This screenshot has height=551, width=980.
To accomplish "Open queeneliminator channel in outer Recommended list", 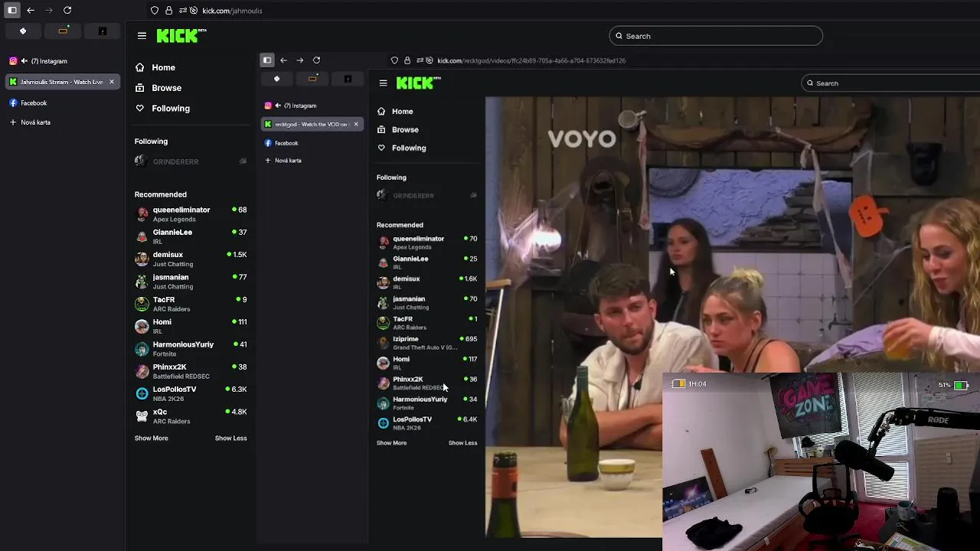I will pyautogui.click(x=191, y=214).
